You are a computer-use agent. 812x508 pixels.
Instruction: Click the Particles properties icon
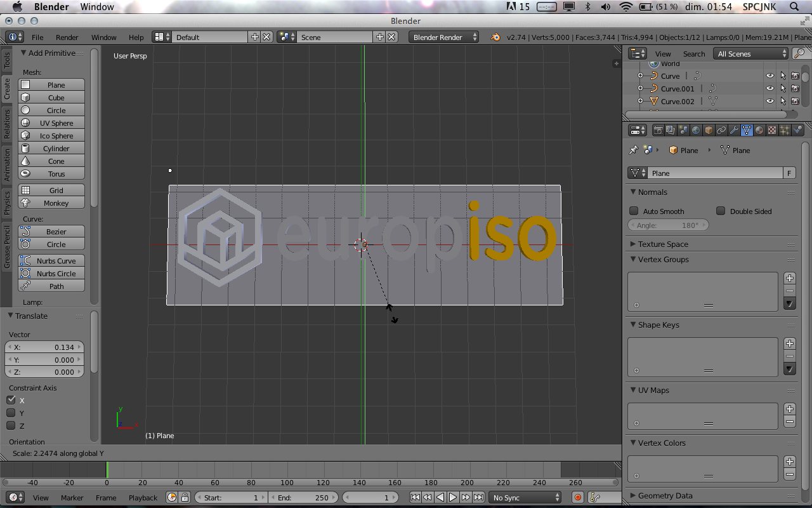(x=785, y=130)
